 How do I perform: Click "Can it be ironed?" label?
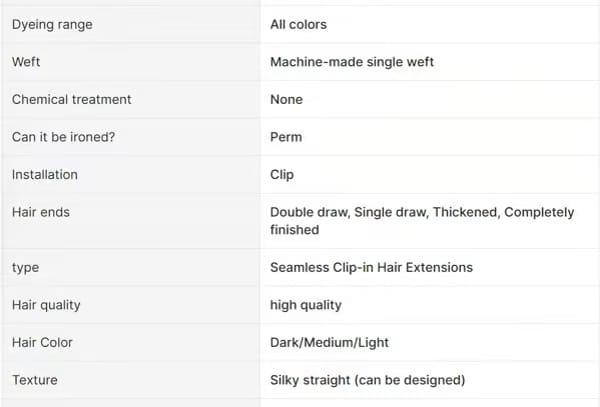click(63, 137)
